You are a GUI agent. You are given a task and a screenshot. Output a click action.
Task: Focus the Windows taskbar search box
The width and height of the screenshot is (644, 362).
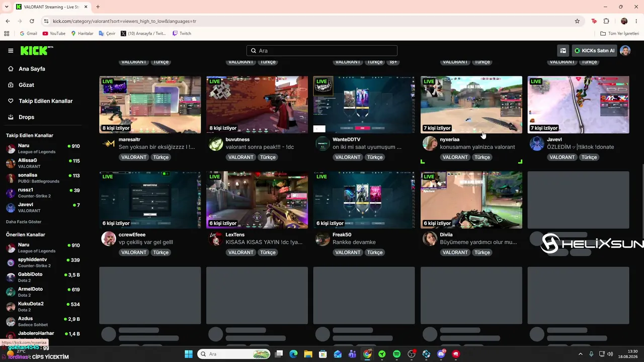234,354
